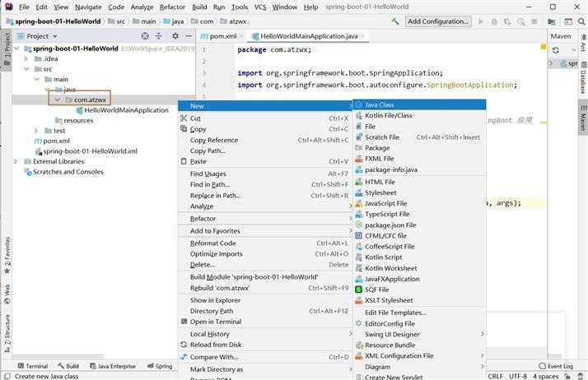Viewport: 588px width, 380px height.
Task: Choose Reformat Code in context menu
Action: click(264, 243)
